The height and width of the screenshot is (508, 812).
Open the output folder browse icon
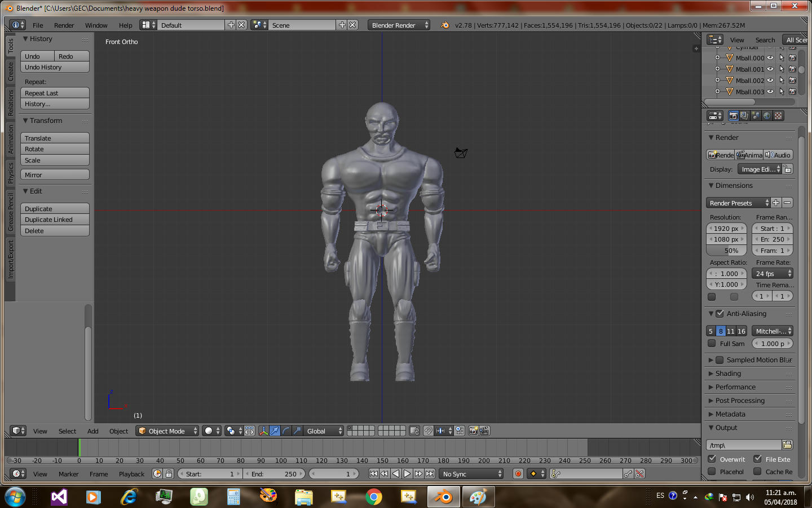tap(787, 445)
